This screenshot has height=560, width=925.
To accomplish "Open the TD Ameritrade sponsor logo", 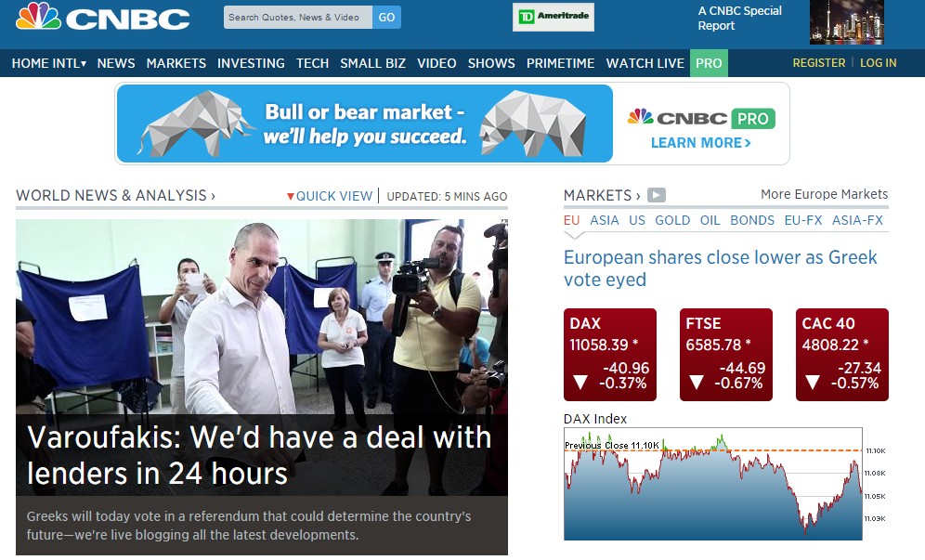I will pos(553,17).
